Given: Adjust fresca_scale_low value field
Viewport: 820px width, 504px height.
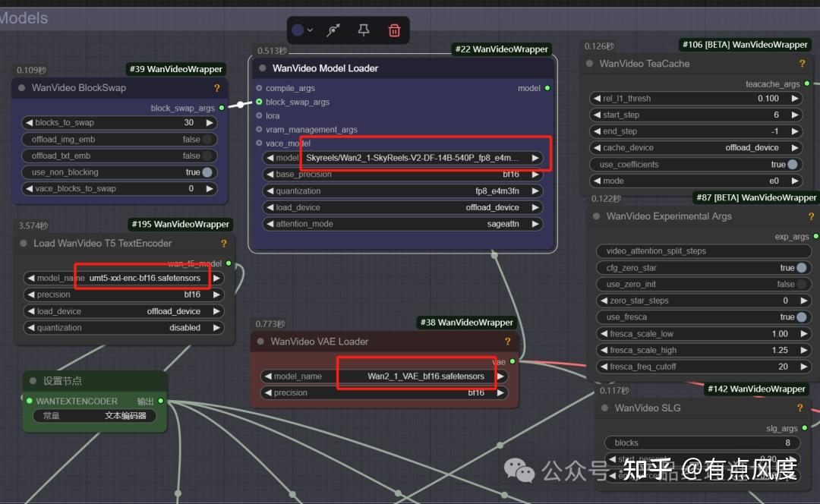Looking at the screenshot, I should pos(704,333).
